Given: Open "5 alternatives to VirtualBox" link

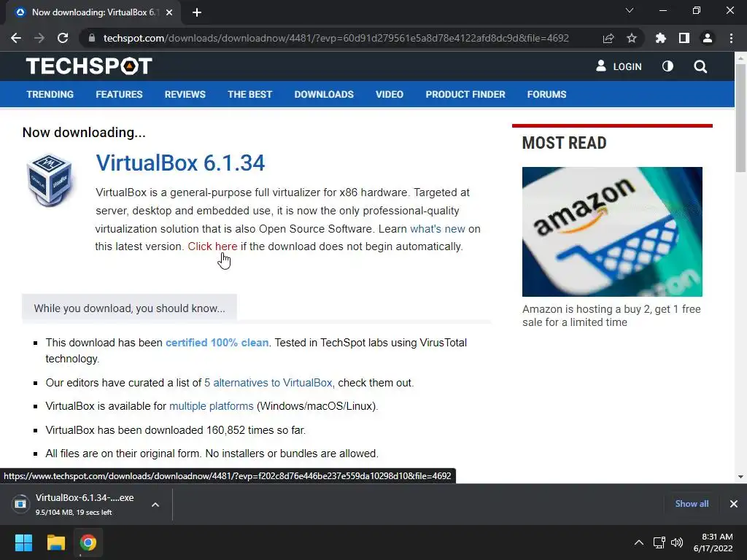Looking at the screenshot, I should 268,382.
